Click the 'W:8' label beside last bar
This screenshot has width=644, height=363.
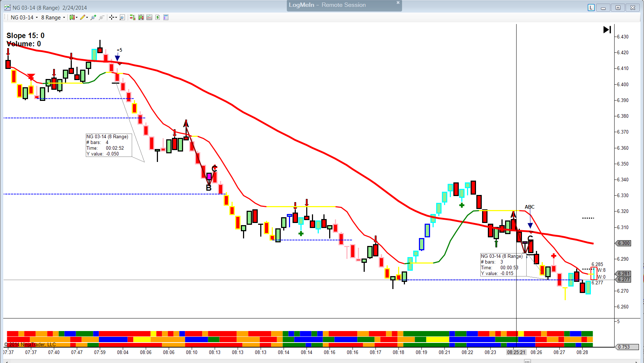pos(602,270)
